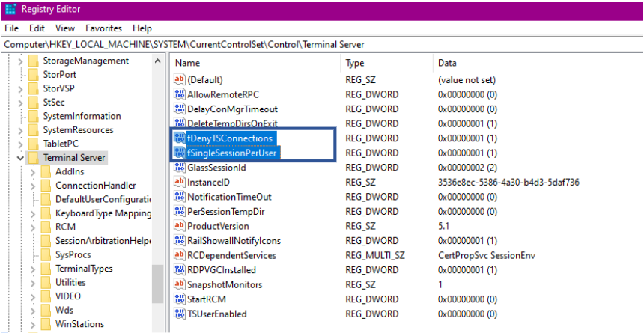Image resolution: width=644 pixels, height=333 pixels.
Task: Click the AddIns folder icon
Action: tap(46, 171)
